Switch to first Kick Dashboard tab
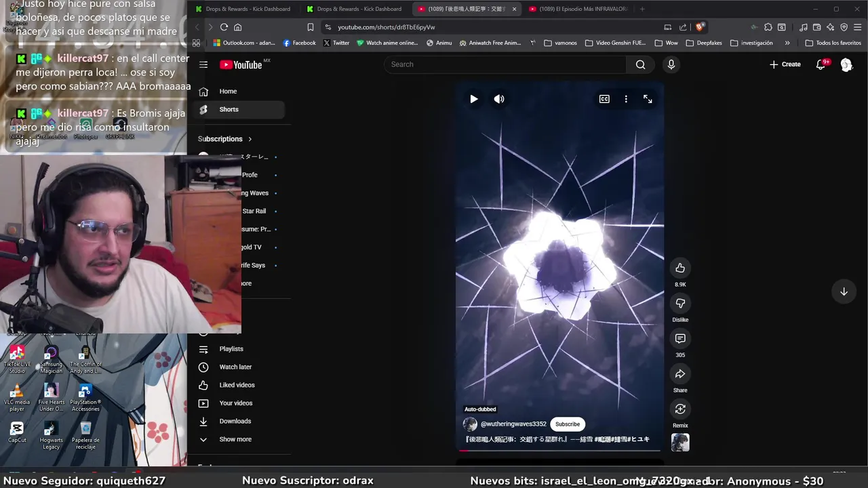 243,9
